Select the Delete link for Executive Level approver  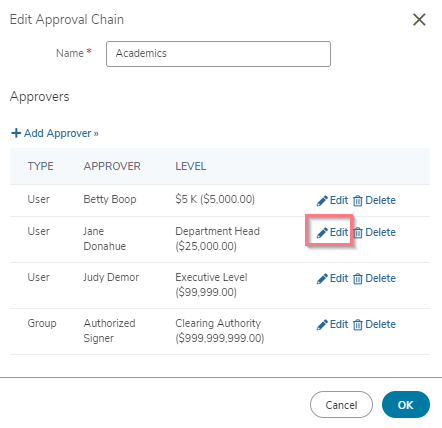(x=374, y=278)
